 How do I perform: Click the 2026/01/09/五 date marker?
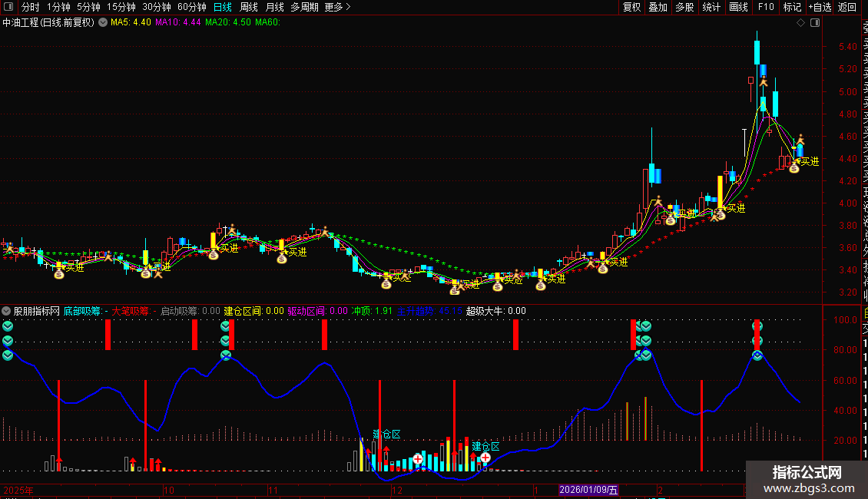(588, 490)
